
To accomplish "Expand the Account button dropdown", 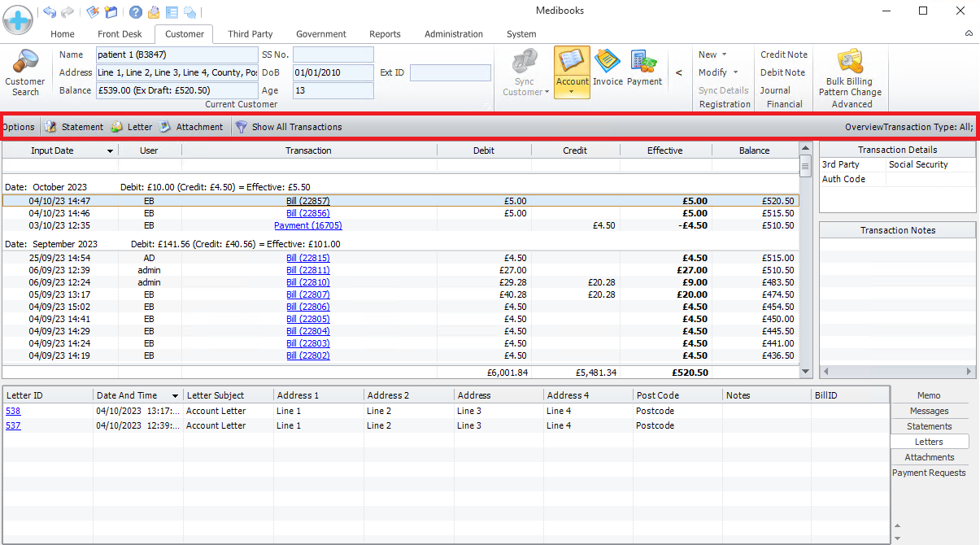I will pos(572,93).
